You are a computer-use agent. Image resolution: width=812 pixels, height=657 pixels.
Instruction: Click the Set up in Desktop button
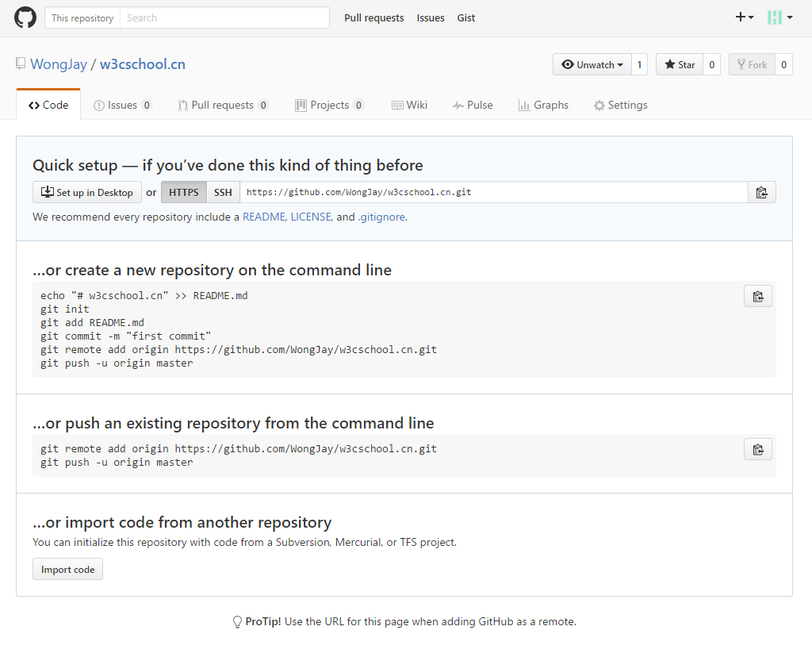(x=87, y=193)
